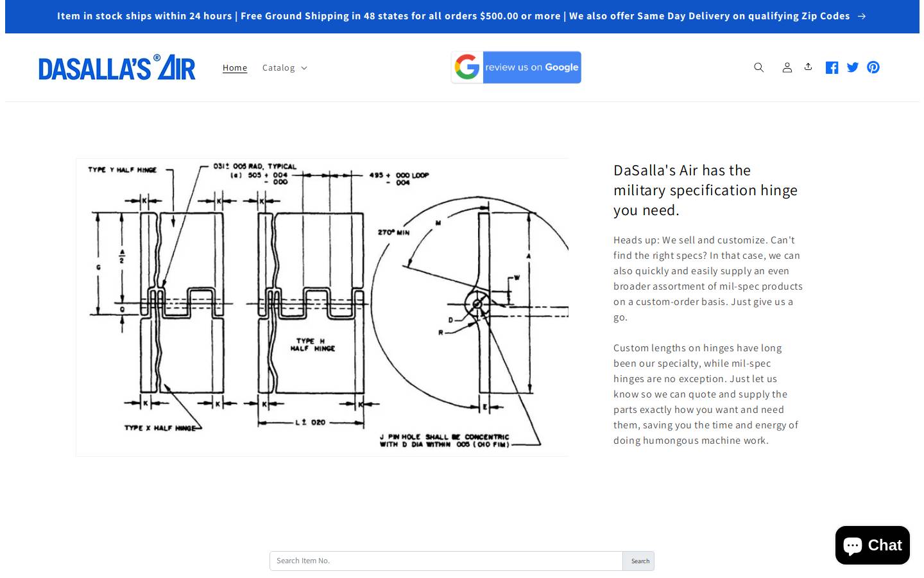
Task: Visit the Facebook page icon
Action: [832, 67]
